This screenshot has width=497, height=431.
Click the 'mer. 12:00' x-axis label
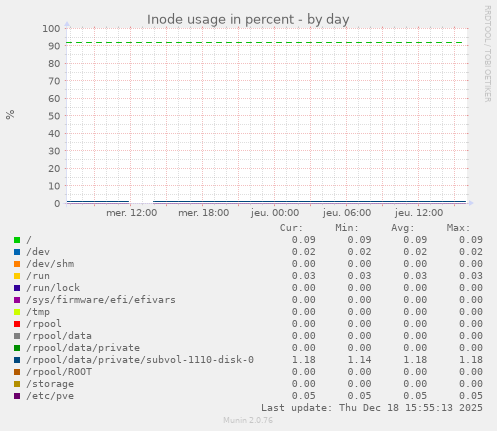[x=132, y=213]
